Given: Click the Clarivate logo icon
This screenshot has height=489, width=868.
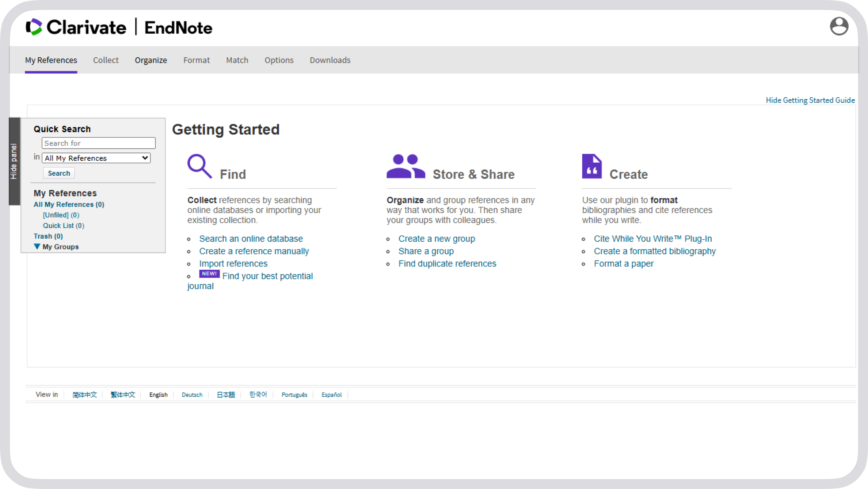Looking at the screenshot, I should coord(34,27).
